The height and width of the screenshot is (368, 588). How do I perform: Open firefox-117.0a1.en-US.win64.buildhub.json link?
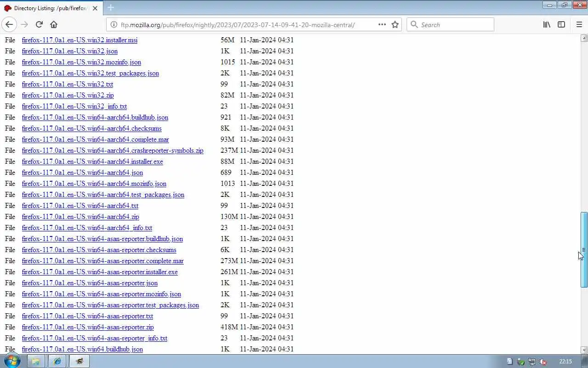point(82,349)
